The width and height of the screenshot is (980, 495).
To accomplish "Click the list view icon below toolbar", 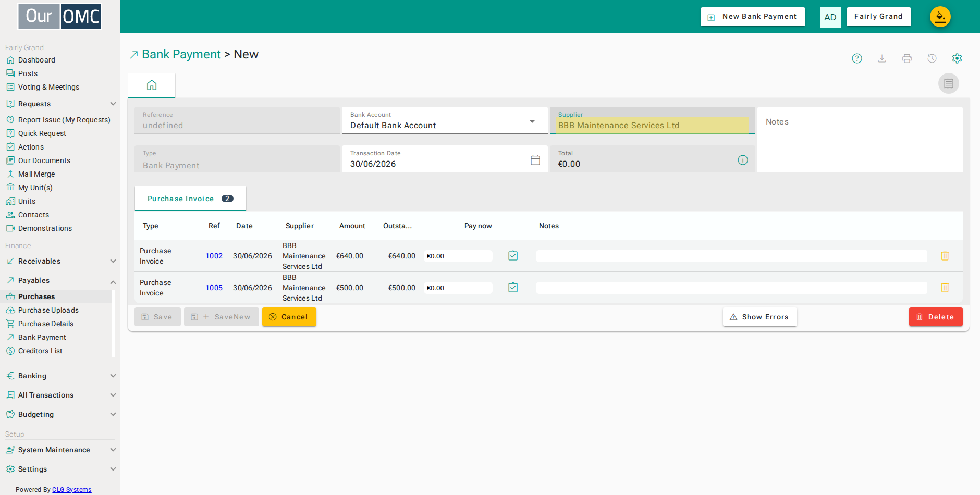I will 949,83.
